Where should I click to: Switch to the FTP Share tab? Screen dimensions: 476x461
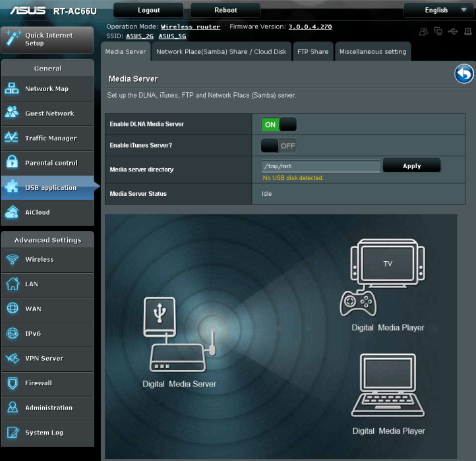pos(312,51)
